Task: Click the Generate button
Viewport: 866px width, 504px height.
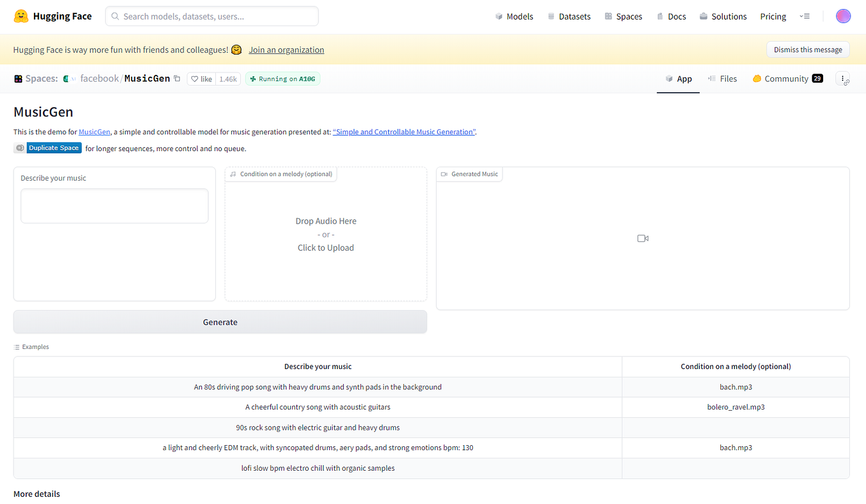Action: tap(220, 322)
